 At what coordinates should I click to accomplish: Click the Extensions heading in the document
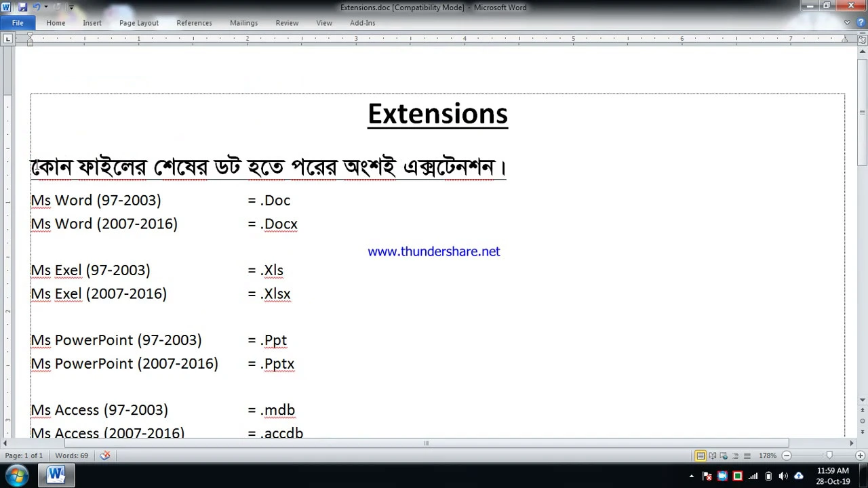coord(437,113)
